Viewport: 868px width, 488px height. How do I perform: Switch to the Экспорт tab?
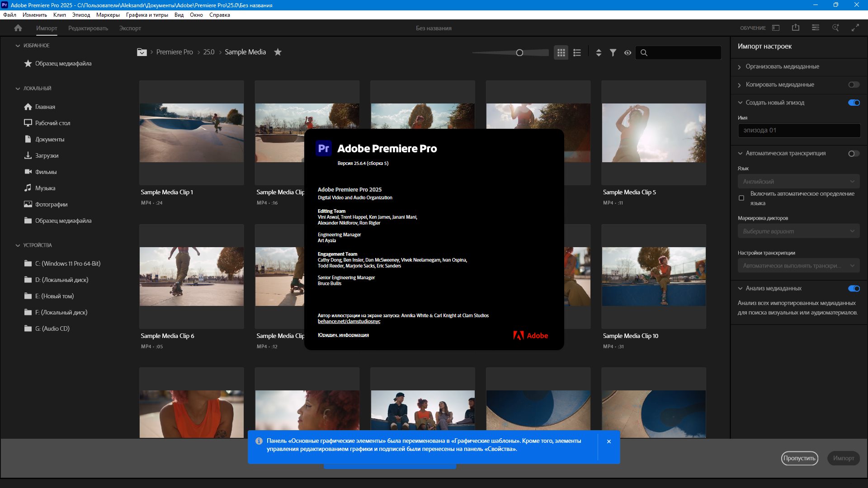pyautogui.click(x=130, y=28)
